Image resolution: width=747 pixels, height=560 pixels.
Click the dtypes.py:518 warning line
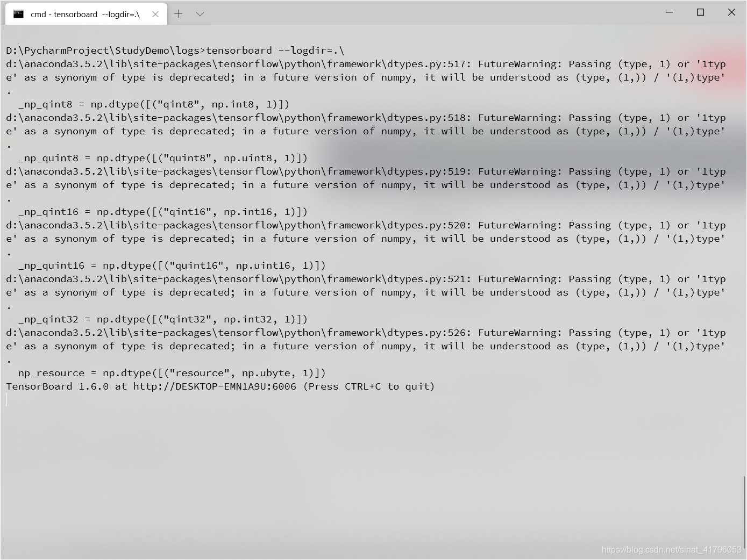pos(366,118)
